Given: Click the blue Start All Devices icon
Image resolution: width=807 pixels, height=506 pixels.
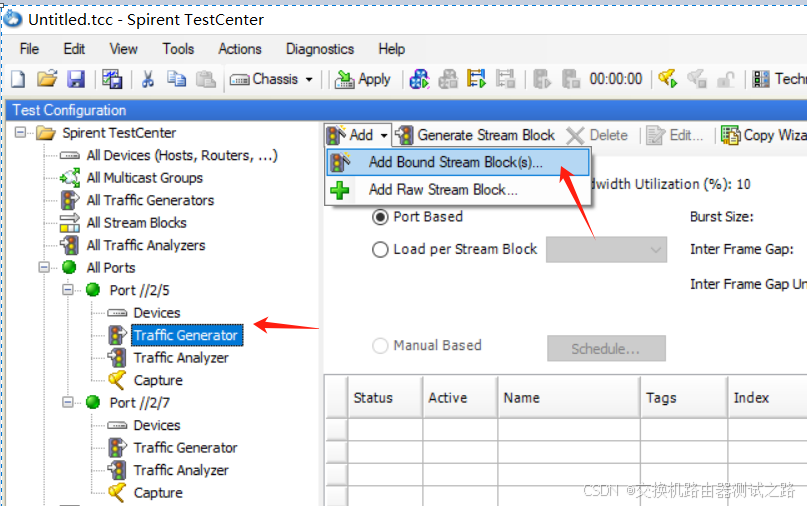Looking at the screenshot, I should pyautogui.click(x=419, y=79).
